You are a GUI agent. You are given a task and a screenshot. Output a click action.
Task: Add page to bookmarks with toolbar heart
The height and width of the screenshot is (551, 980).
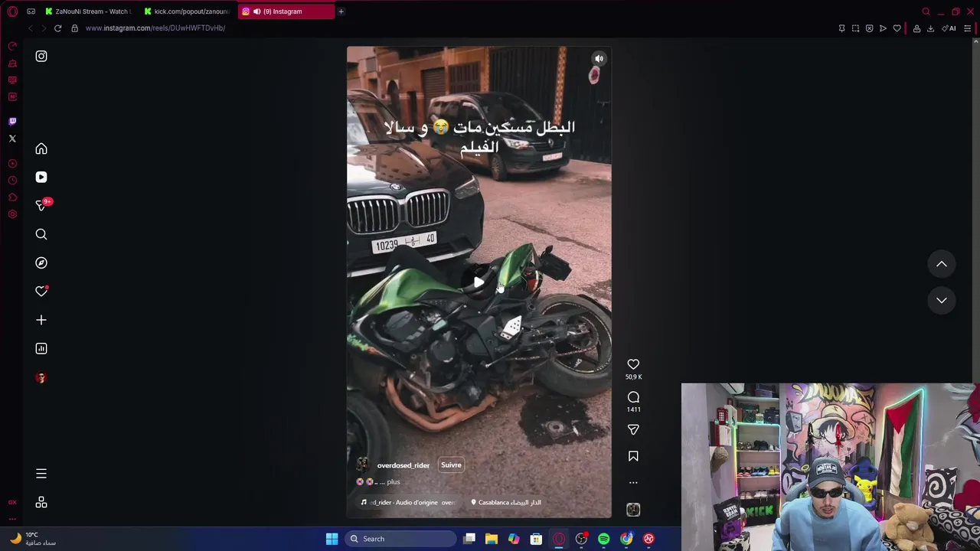pyautogui.click(x=897, y=28)
